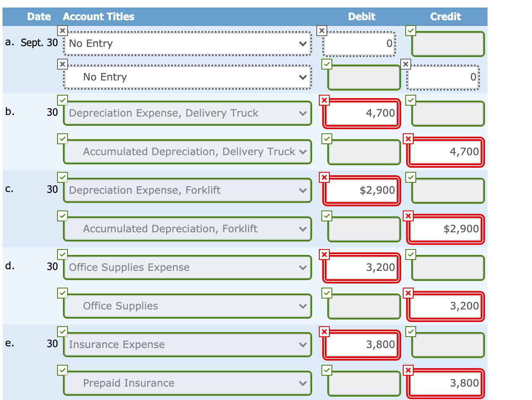Open first No Entry account dropdown
This screenshot has height=400, width=532.
click(x=187, y=44)
